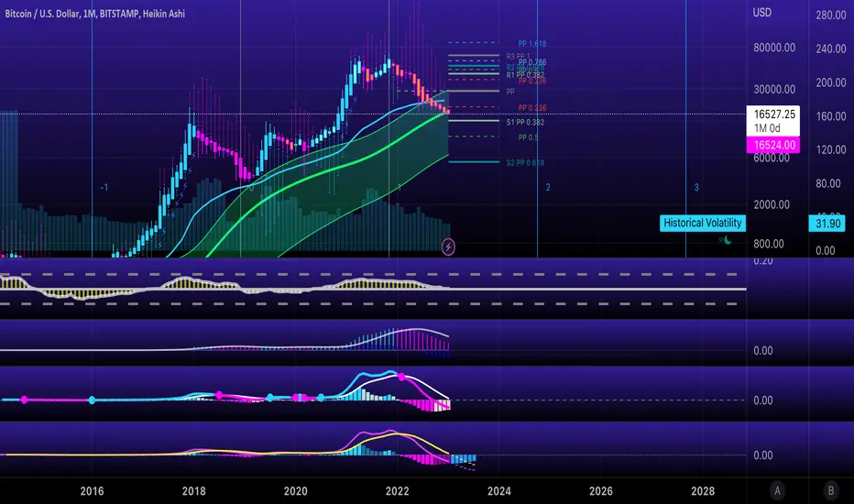Click the 280.00 volatility scale value
This screenshot has height=504, width=854.
coord(831,16)
